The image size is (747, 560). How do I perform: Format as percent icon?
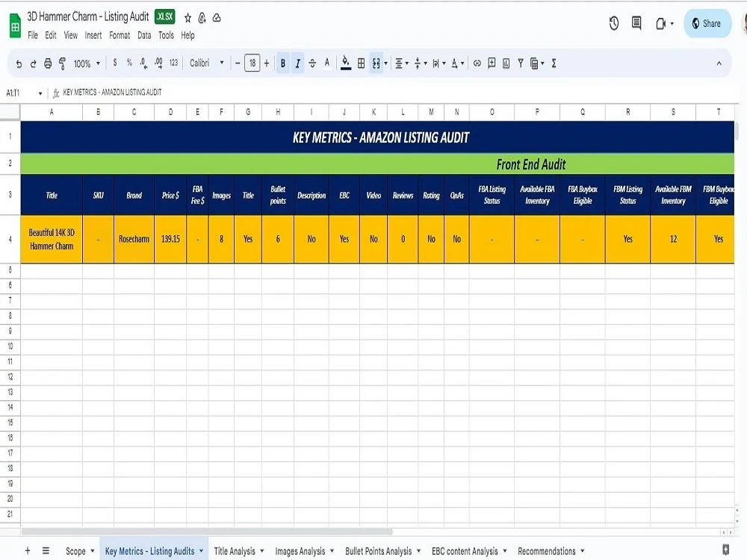(x=129, y=63)
